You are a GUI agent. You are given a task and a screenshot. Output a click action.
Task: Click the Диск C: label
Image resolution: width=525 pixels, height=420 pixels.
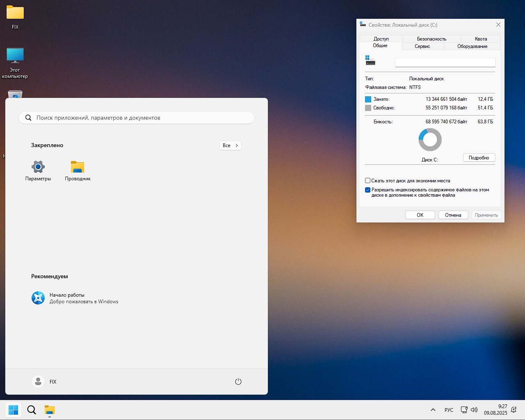[430, 160]
